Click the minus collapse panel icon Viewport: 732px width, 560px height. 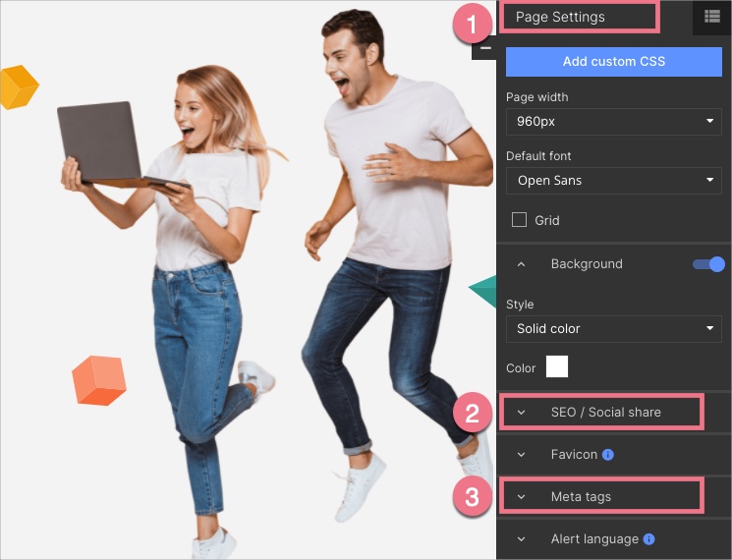[x=484, y=48]
